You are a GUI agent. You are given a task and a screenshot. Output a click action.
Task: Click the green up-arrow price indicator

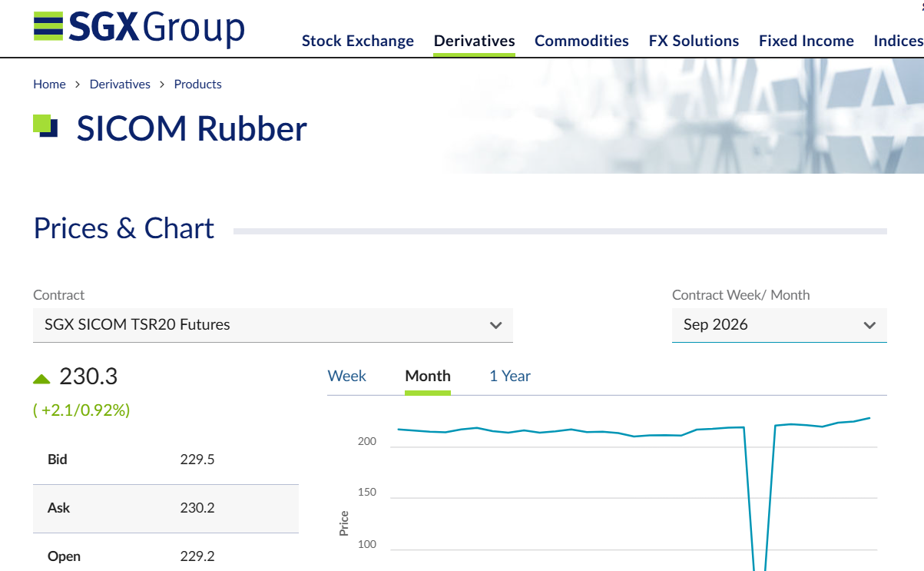tap(41, 378)
